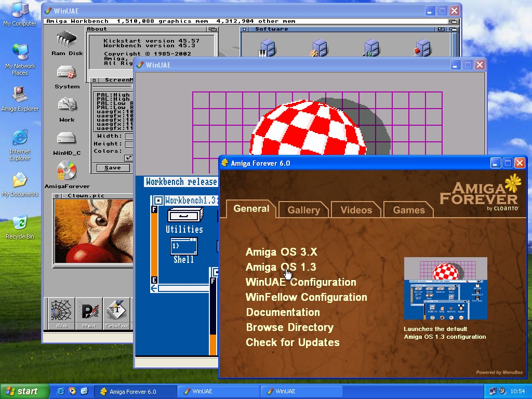This screenshot has width=532, height=399.
Task: Launch AWeb from the Workbench toolbar
Action: click(61, 313)
